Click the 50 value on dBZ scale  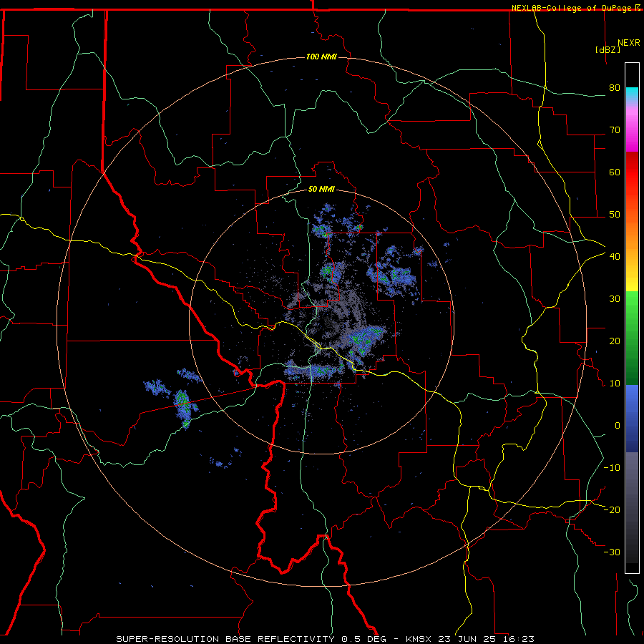[x=615, y=215]
